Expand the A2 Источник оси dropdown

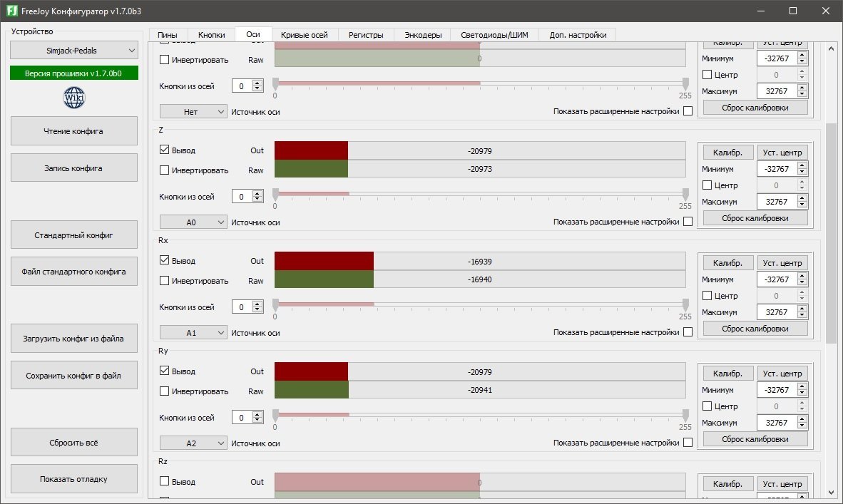[193, 443]
